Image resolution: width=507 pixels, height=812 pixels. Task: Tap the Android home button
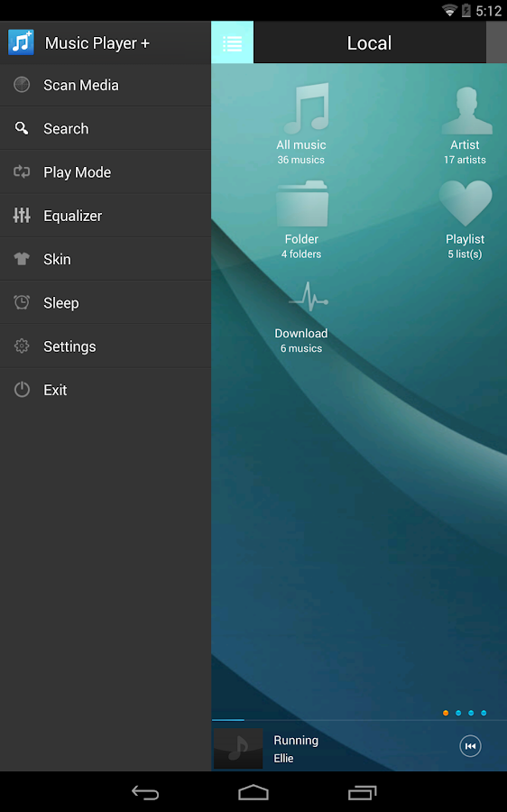point(253,792)
